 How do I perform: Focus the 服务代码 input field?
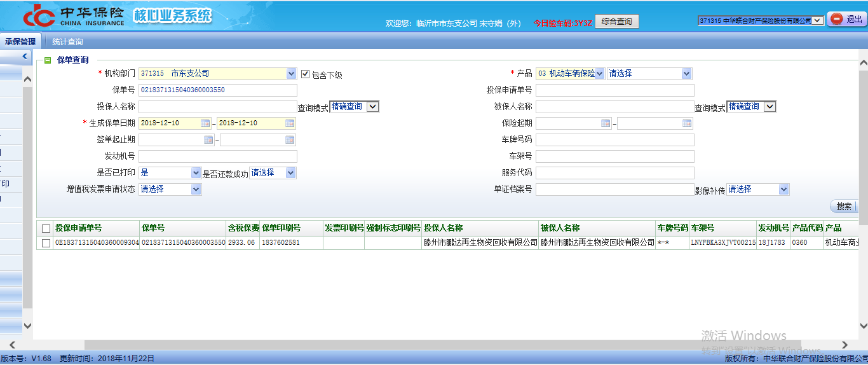[615, 173]
